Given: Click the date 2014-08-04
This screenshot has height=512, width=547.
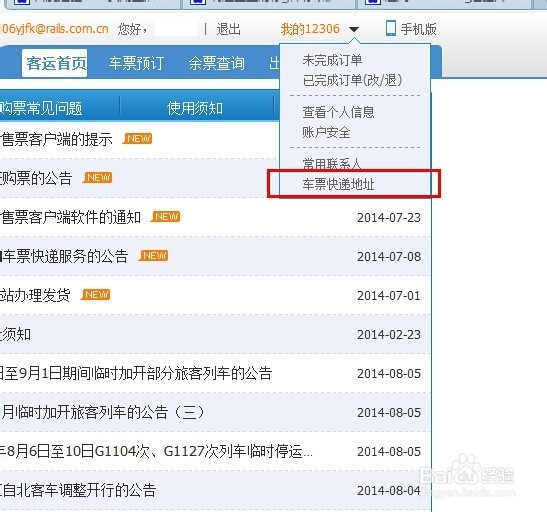Looking at the screenshot, I should [389, 491].
